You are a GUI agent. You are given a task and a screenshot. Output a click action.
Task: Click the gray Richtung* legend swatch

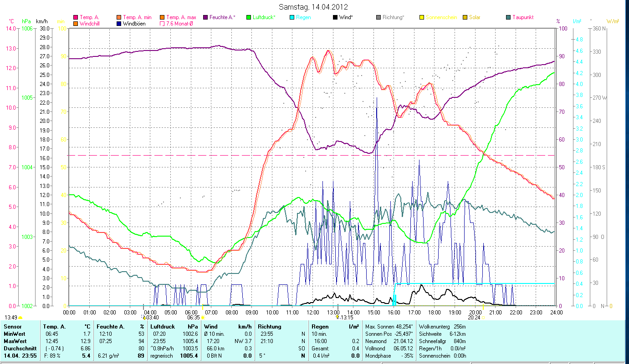pos(378,17)
